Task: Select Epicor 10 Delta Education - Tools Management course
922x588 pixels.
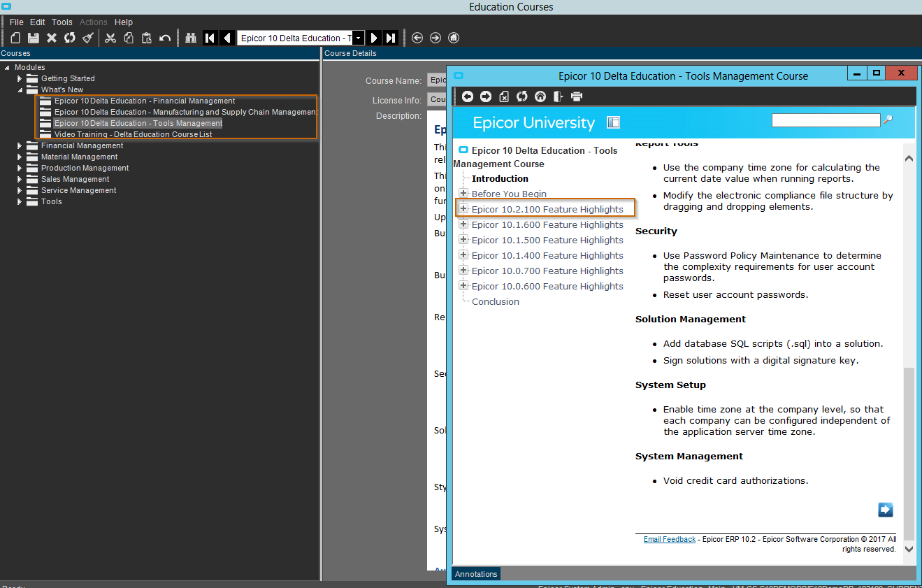Action: click(x=138, y=123)
